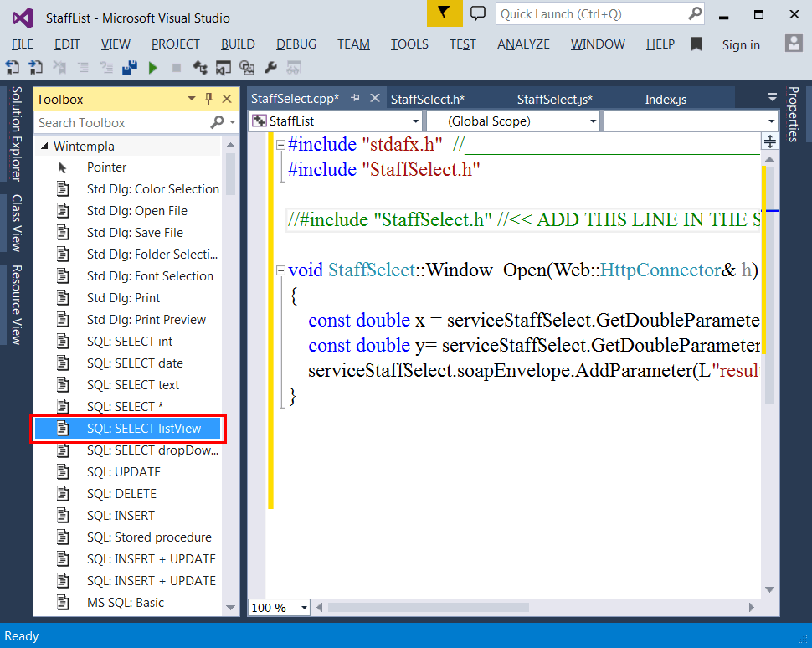812x648 pixels.
Task: Click the split editor window icon
Action: tap(770, 141)
